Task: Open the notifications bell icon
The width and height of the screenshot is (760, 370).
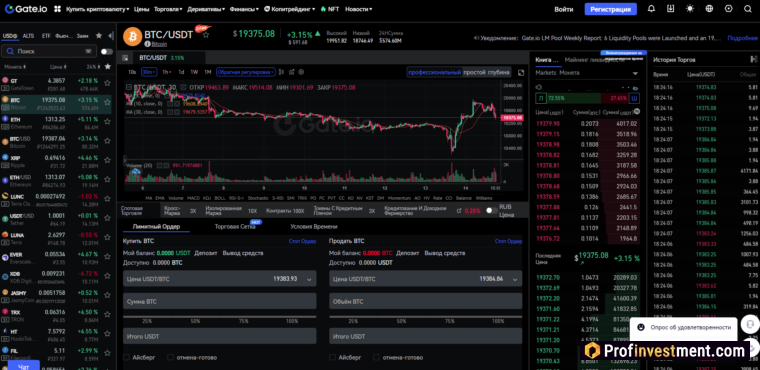Action: 651,9
